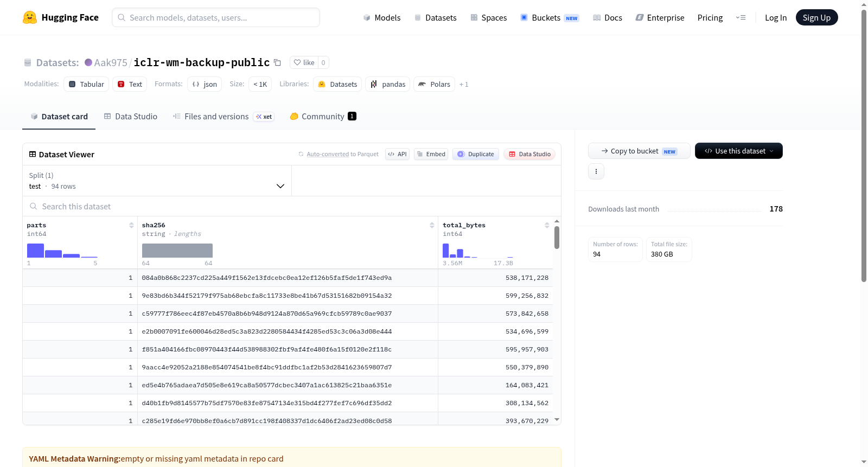The height and width of the screenshot is (467, 868).
Task: Click Copy to bucket button
Action: [x=639, y=151]
